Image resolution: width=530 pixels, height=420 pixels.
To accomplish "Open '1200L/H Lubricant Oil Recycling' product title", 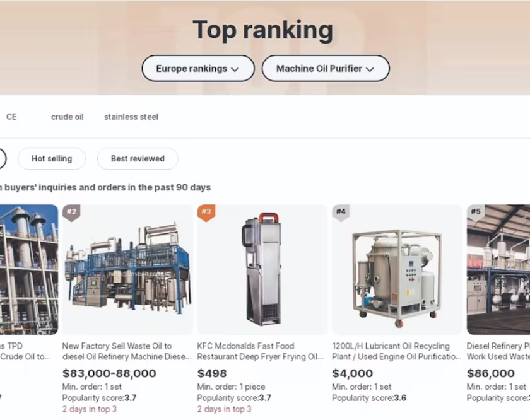I will click(x=396, y=351).
